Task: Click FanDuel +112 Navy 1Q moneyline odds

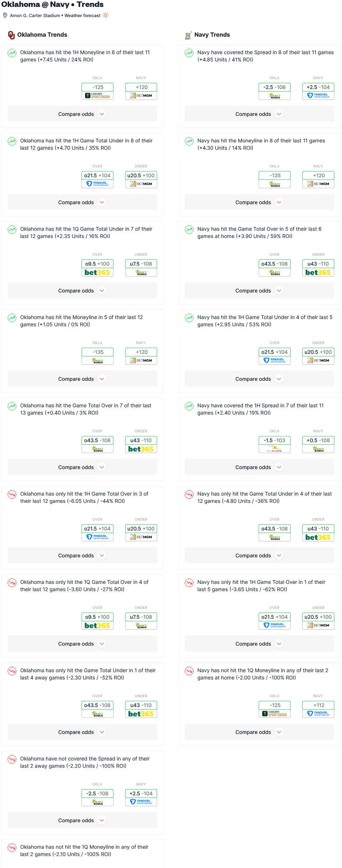Action: coord(318,709)
